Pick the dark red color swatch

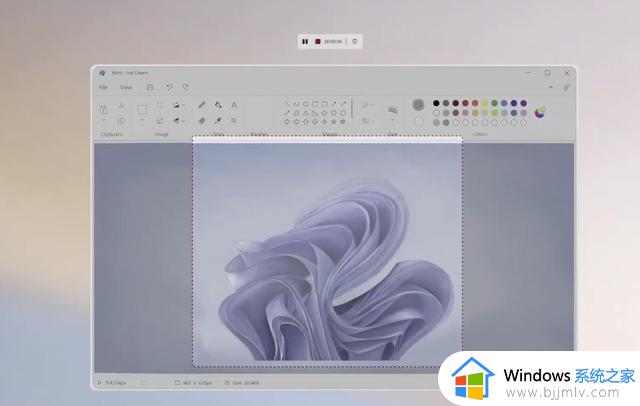[x=456, y=103]
